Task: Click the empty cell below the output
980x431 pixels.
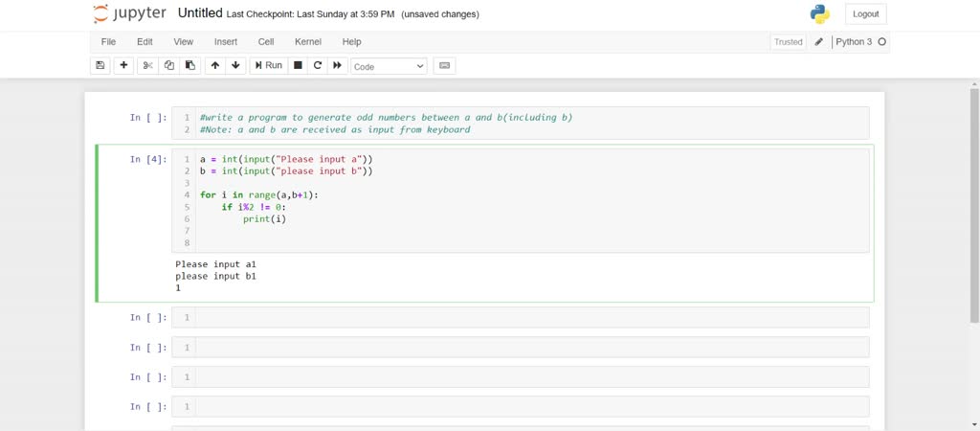Action: (531, 317)
